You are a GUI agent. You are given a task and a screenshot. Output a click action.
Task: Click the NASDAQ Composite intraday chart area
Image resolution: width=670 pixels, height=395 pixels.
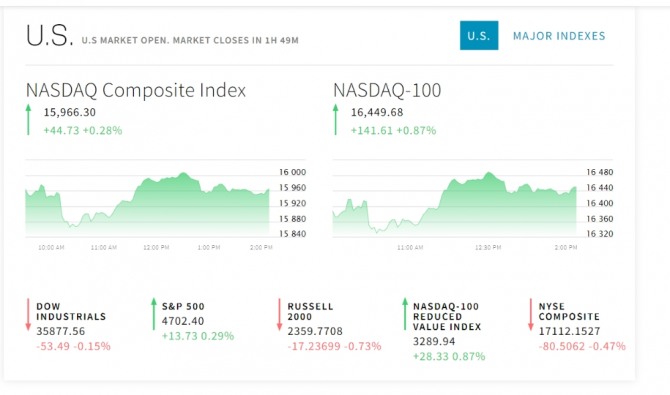tap(147, 204)
